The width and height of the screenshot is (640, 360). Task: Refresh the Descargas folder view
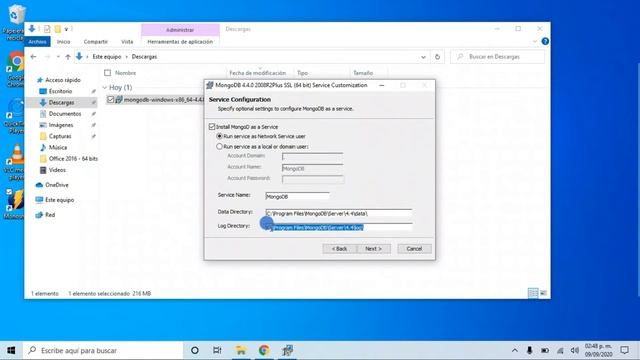pos(437,57)
